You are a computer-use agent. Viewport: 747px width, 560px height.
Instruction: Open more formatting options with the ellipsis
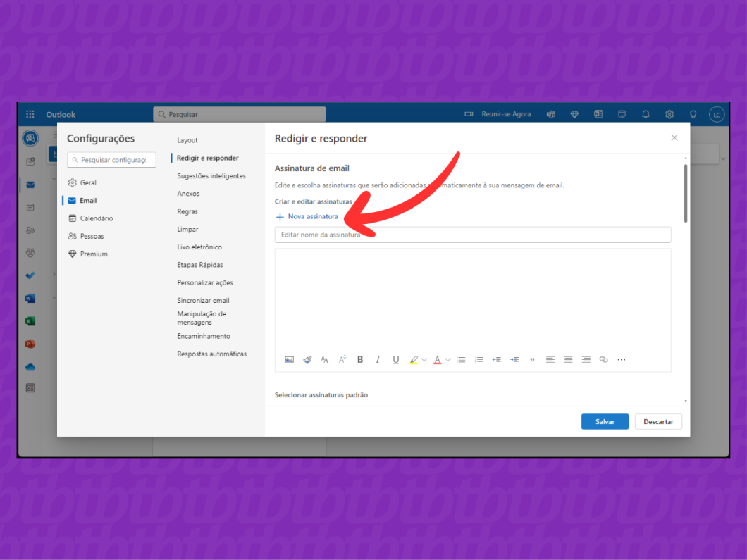coord(621,359)
